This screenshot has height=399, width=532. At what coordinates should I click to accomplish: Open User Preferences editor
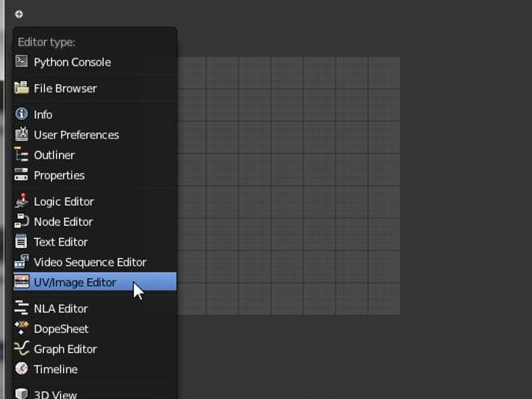pyautogui.click(x=95, y=135)
